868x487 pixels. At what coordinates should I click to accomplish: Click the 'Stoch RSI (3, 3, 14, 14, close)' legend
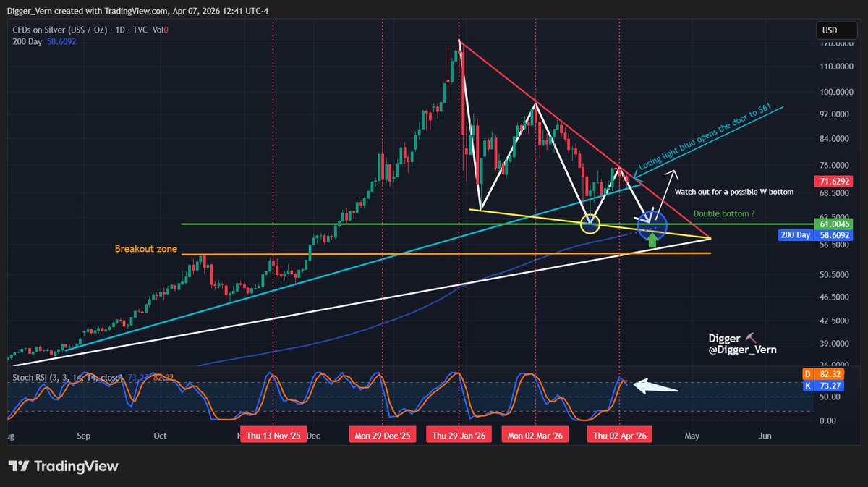coord(68,377)
